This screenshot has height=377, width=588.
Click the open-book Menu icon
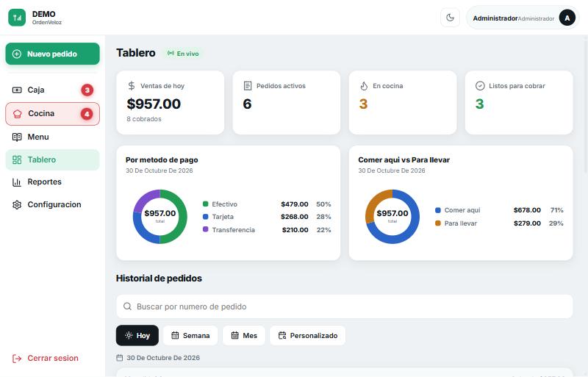pyautogui.click(x=17, y=137)
